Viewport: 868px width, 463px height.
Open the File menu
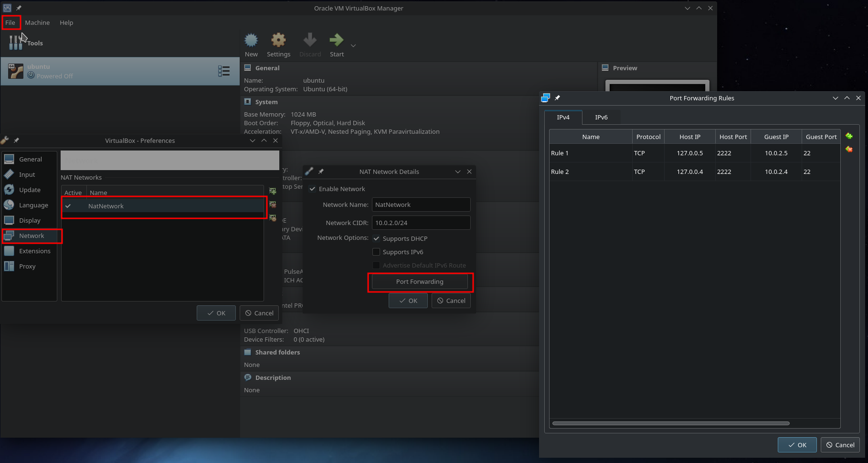(11, 22)
